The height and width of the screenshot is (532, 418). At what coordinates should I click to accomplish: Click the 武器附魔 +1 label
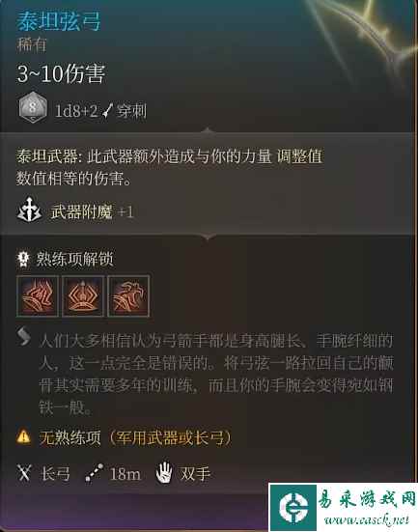click(x=92, y=211)
